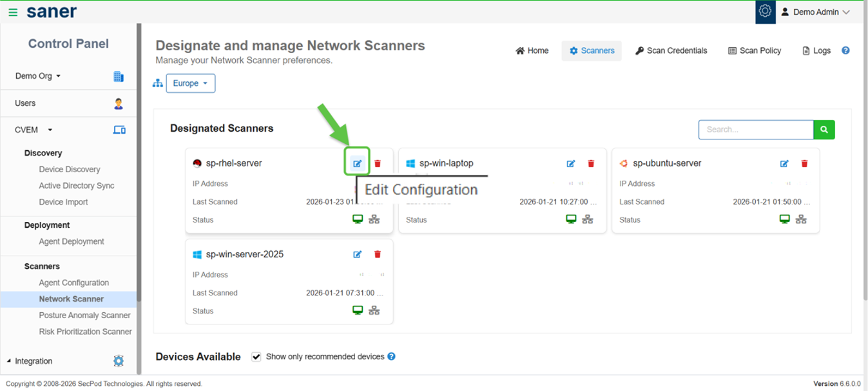The height and width of the screenshot is (391, 868).
Task: Delete the sp-win-server-2025 scanner
Action: [378, 254]
